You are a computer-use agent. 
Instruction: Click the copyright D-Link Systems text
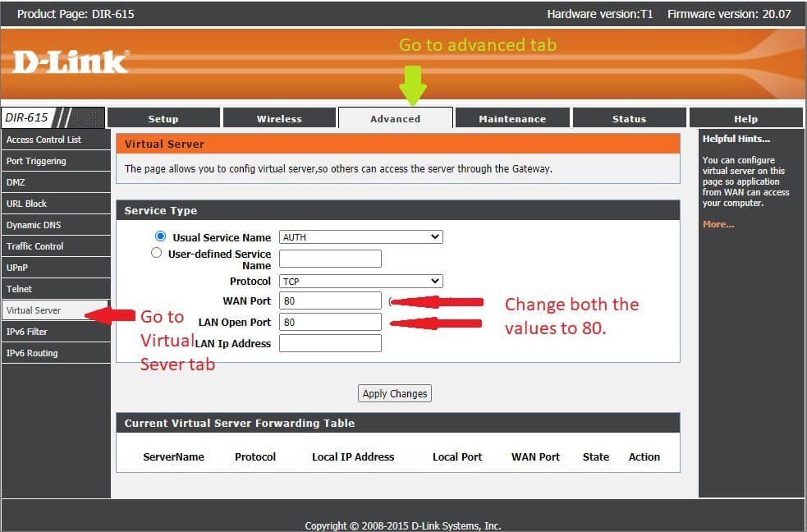402,525
